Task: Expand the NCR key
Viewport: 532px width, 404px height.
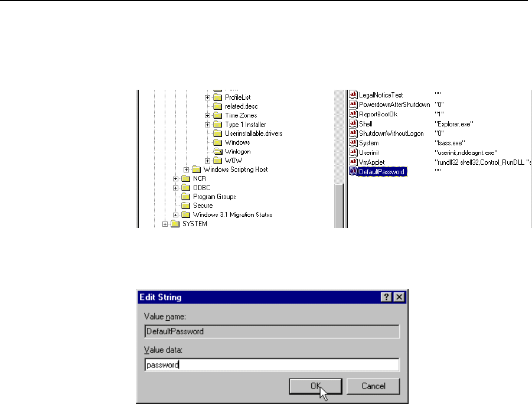Action: tap(175, 178)
